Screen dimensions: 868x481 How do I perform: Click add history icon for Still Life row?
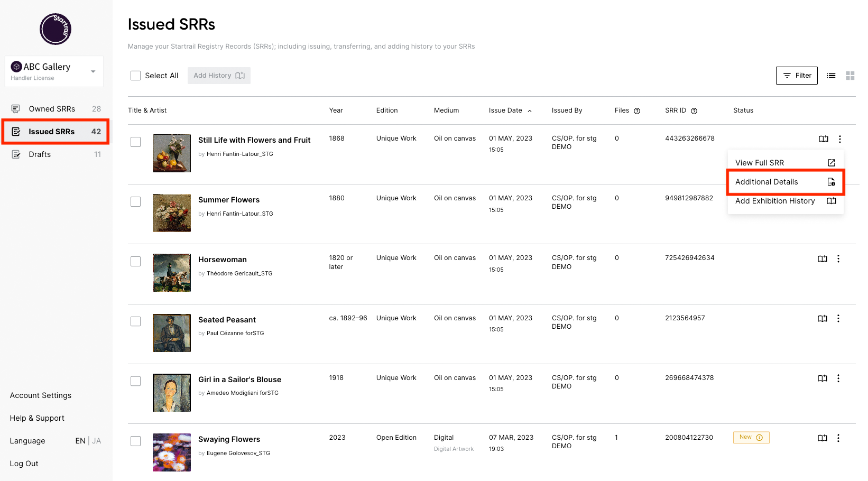pos(824,139)
